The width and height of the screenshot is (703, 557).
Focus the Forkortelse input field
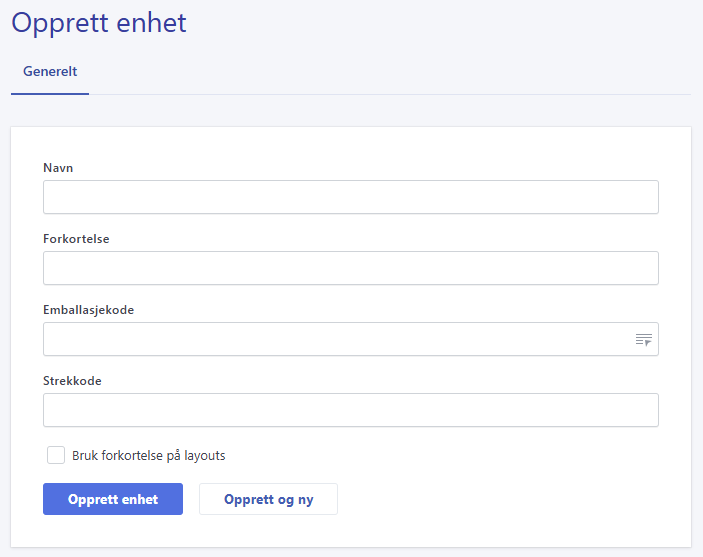pos(351,268)
